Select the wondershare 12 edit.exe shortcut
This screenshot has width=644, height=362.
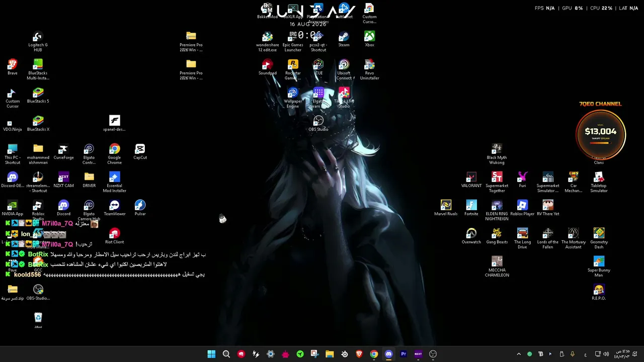click(267, 42)
